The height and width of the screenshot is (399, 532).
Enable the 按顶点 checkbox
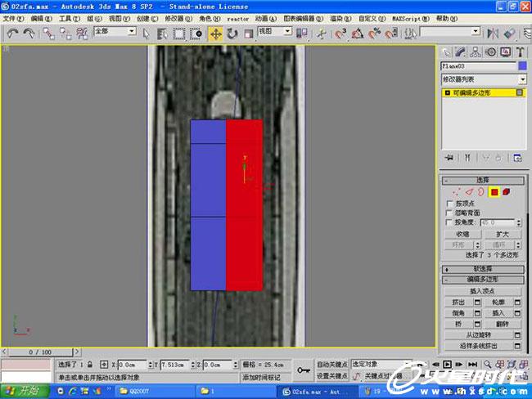pyautogui.click(x=450, y=204)
